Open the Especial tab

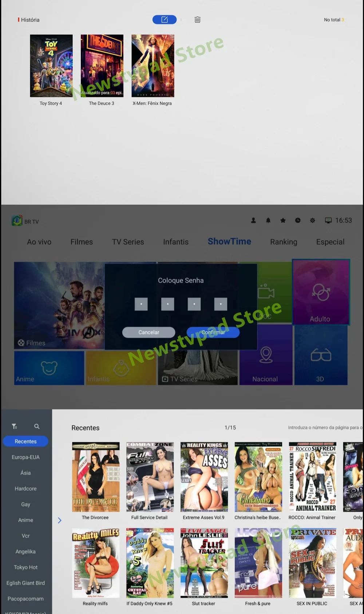(330, 242)
